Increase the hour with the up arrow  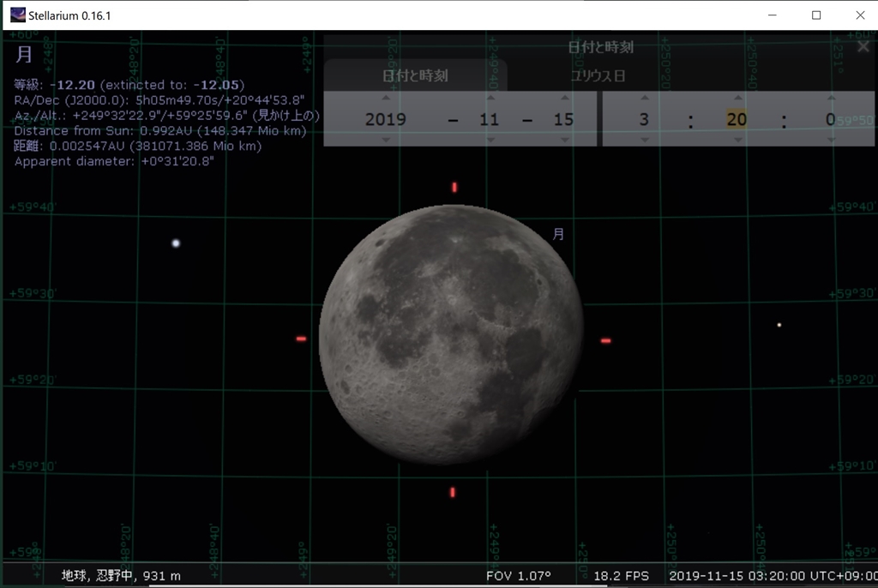tap(645, 98)
